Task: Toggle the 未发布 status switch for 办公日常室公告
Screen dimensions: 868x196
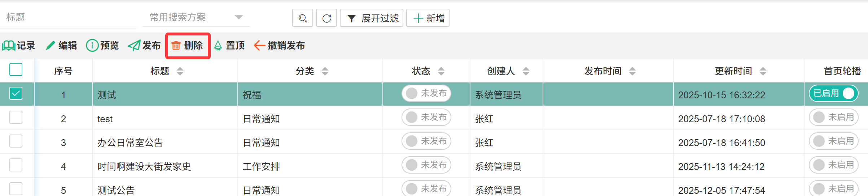Action: point(426,141)
